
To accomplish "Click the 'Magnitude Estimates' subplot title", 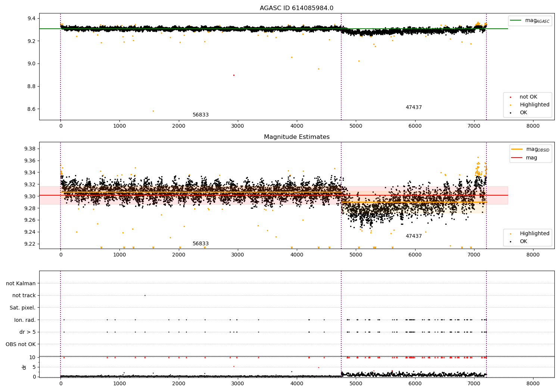I will click(296, 137).
